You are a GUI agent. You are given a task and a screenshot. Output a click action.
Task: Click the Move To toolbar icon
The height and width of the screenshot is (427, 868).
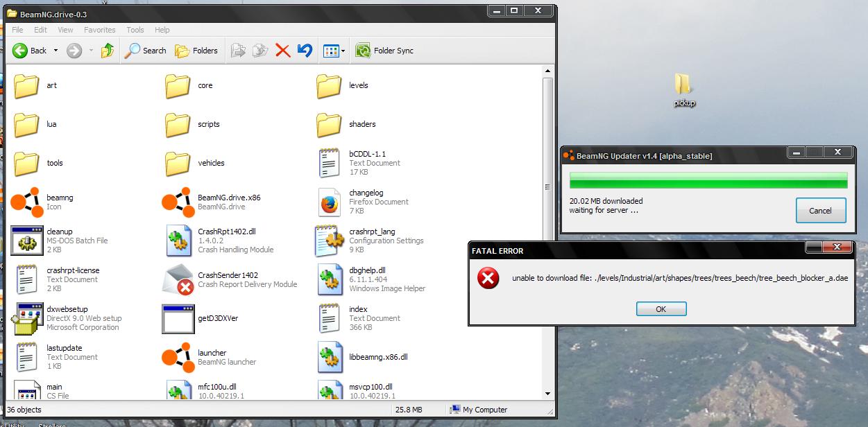pyautogui.click(x=238, y=51)
